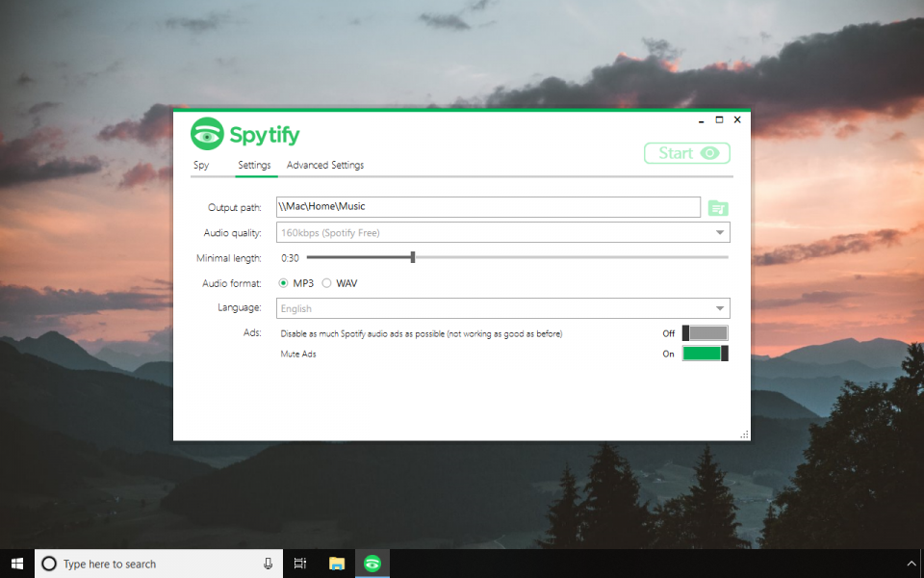This screenshot has width=924, height=578.
Task: Click the 'Mute Ads' label text
Action: pos(298,354)
